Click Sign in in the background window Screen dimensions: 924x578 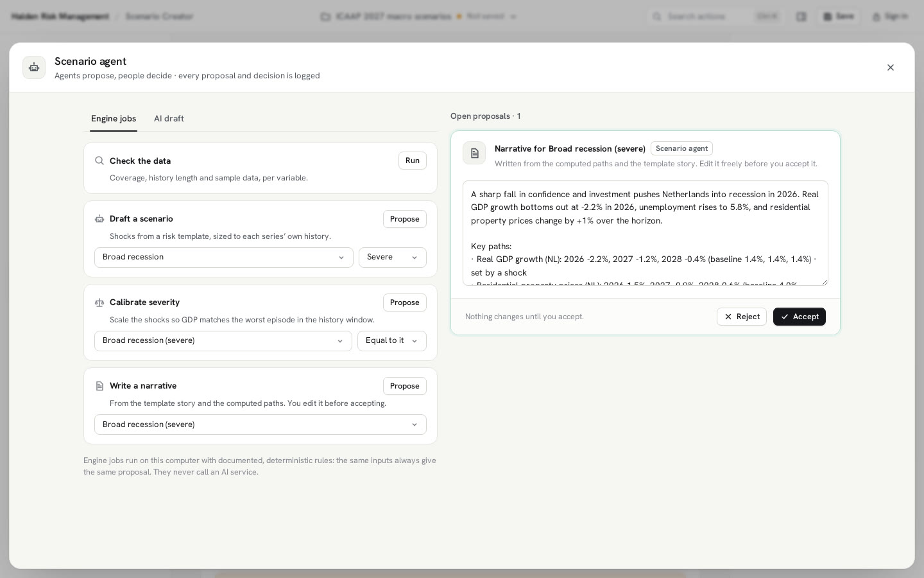tap(890, 17)
